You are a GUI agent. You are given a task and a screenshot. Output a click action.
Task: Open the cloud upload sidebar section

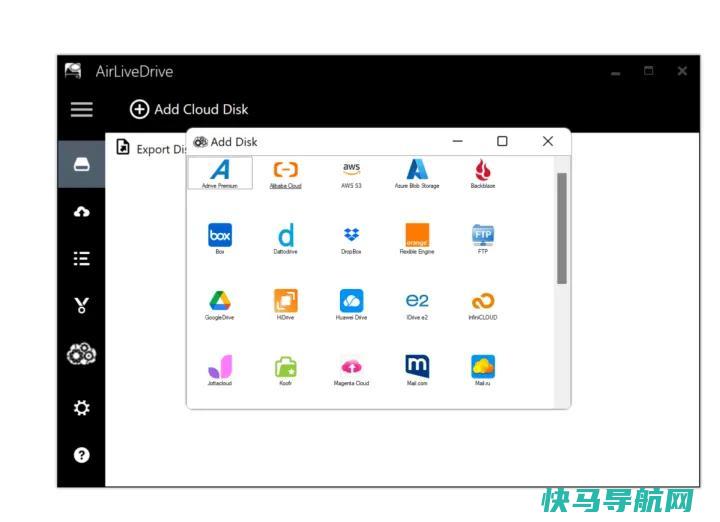pyautogui.click(x=82, y=212)
